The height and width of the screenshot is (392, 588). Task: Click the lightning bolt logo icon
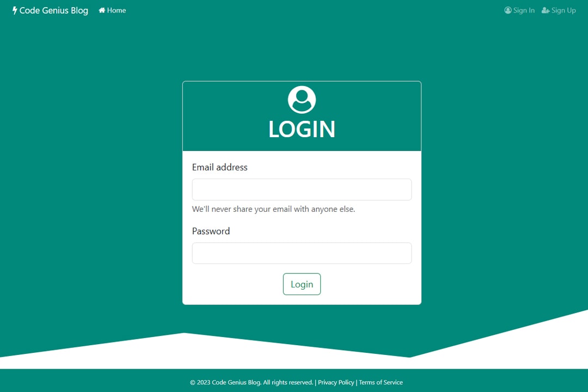[x=15, y=10]
